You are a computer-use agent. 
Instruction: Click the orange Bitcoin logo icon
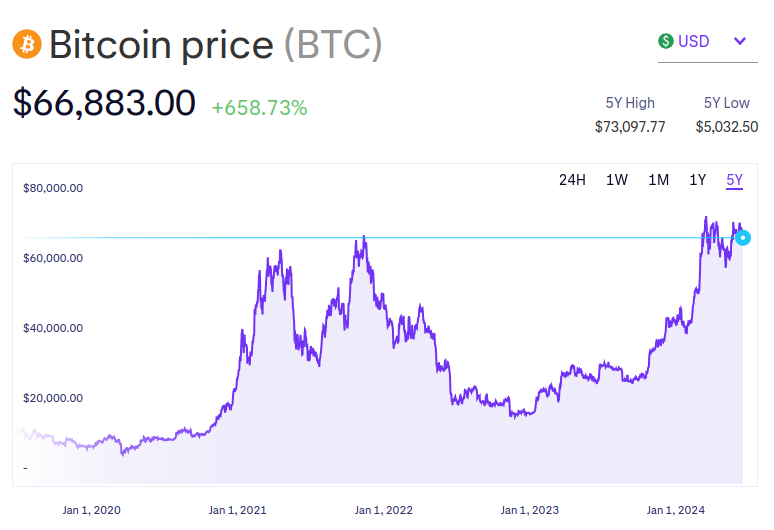point(25,44)
